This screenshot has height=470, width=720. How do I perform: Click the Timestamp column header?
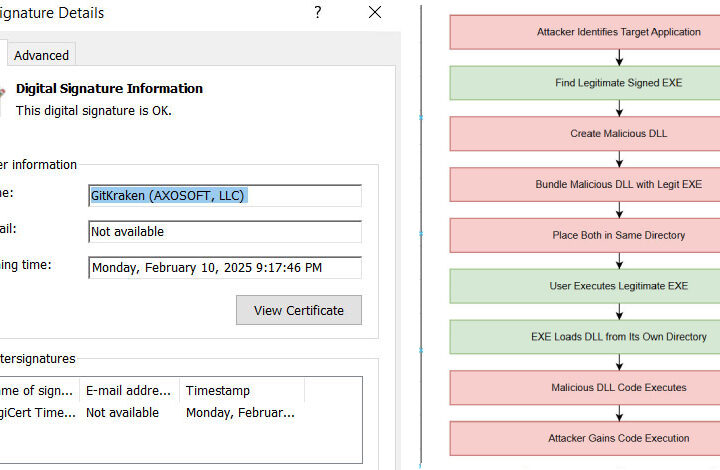242,391
